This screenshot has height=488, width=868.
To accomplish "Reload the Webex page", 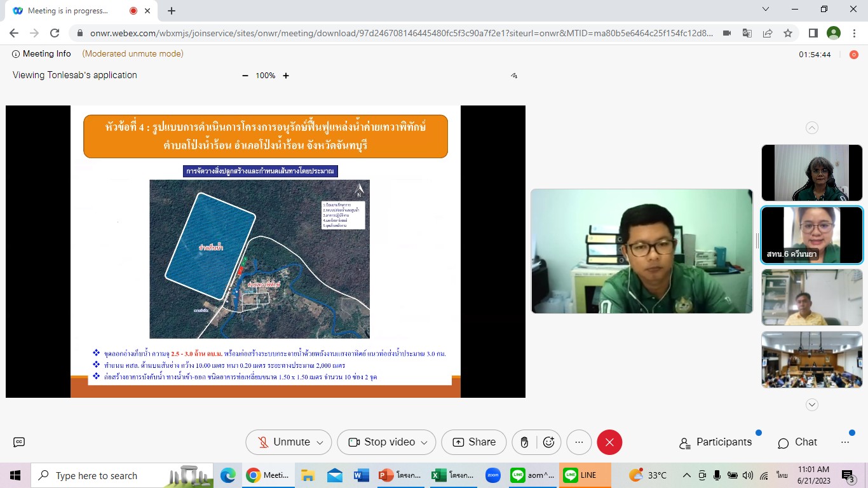I will click(x=55, y=33).
